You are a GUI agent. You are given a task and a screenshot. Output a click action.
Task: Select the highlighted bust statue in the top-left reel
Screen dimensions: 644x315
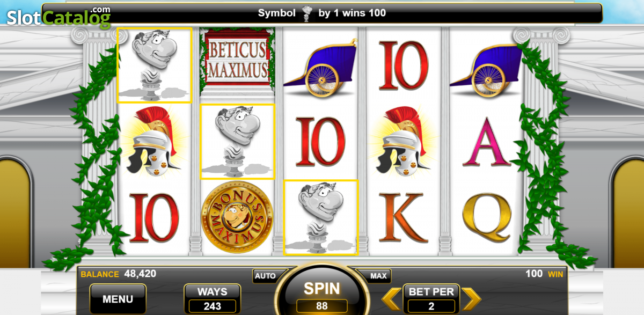click(x=155, y=64)
